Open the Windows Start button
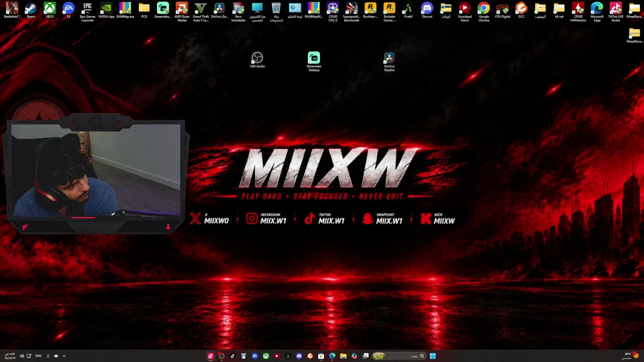The image size is (644, 362). click(x=433, y=356)
